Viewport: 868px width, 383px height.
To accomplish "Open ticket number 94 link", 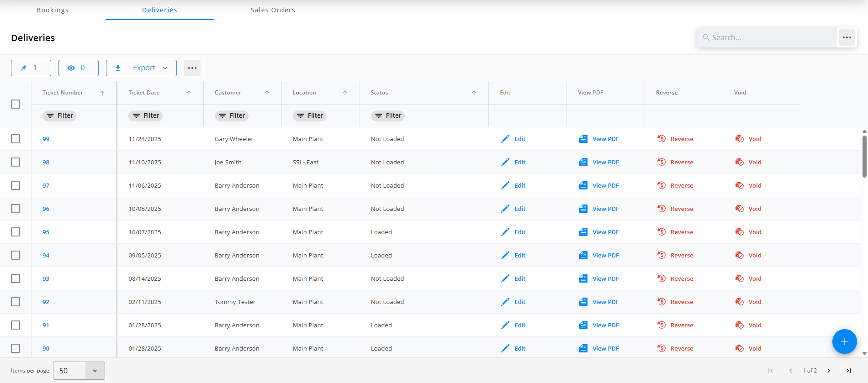I will tap(46, 255).
